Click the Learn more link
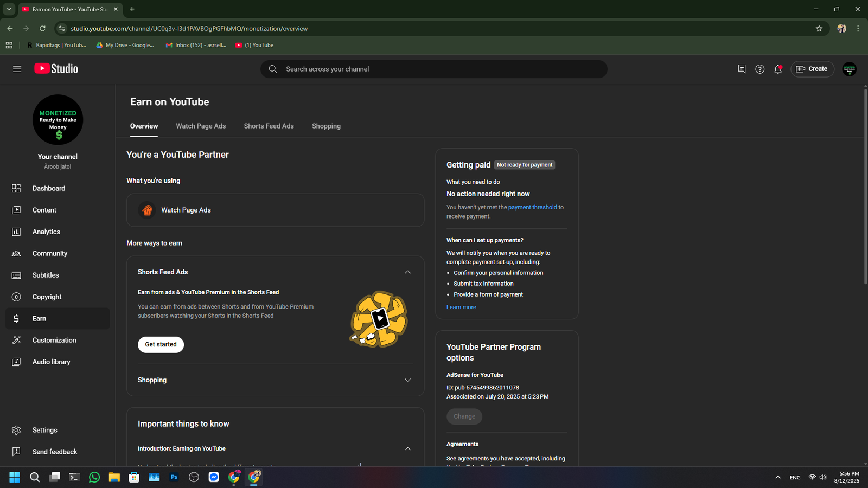The height and width of the screenshot is (488, 868). [x=461, y=307]
